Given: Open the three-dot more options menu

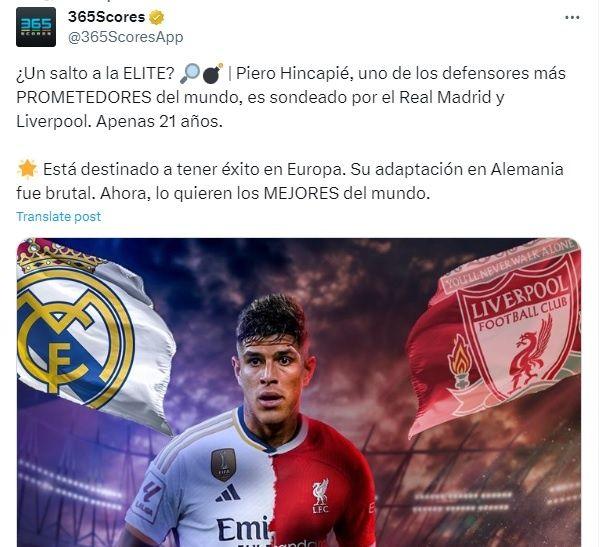Looking at the screenshot, I should click(572, 17).
